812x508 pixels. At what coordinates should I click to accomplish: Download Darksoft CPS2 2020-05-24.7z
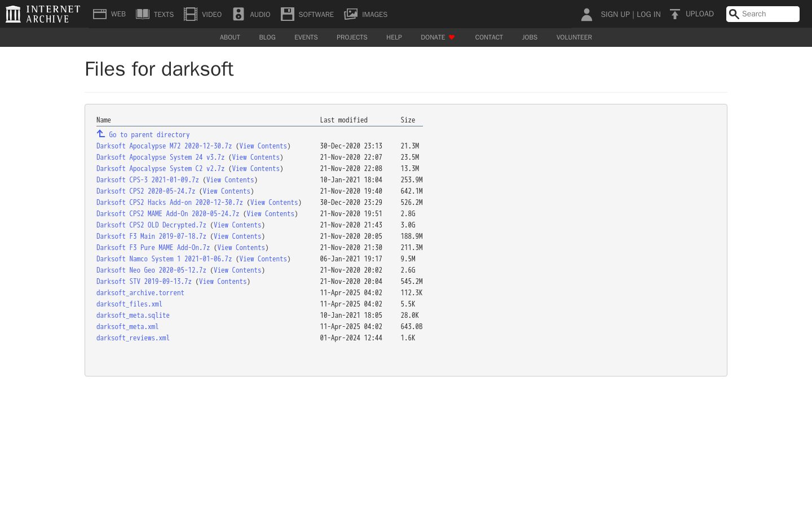pyautogui.click(x=146, y=191)
